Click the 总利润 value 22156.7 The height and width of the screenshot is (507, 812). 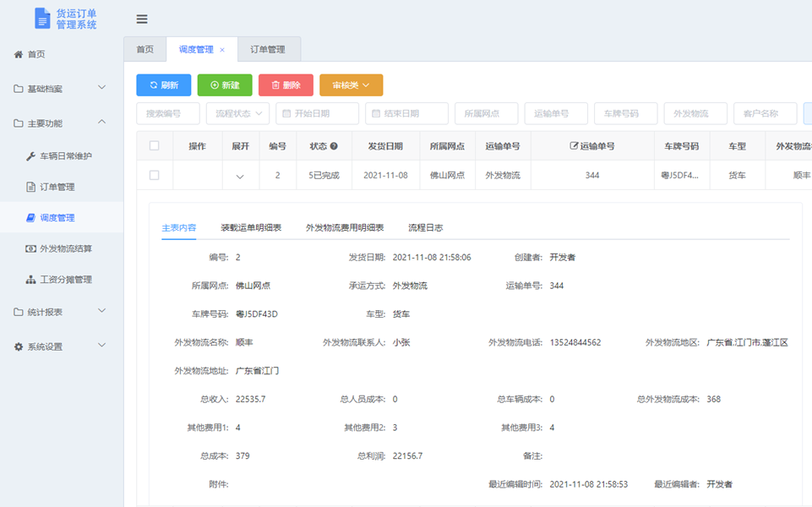[x=407, y=456]
